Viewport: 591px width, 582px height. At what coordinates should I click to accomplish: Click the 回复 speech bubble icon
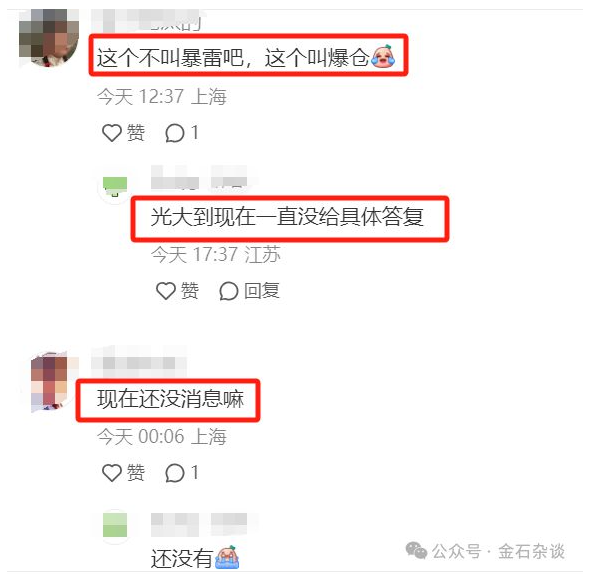pos(228,291)
